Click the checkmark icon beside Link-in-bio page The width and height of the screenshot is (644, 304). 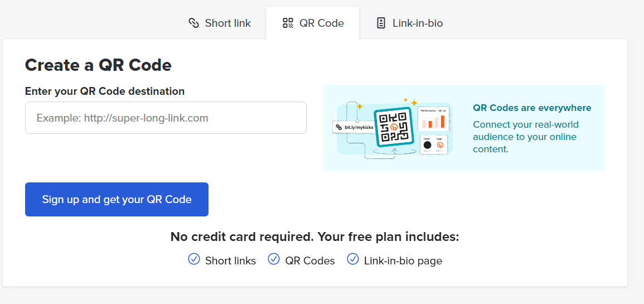[x=353, y=259]
